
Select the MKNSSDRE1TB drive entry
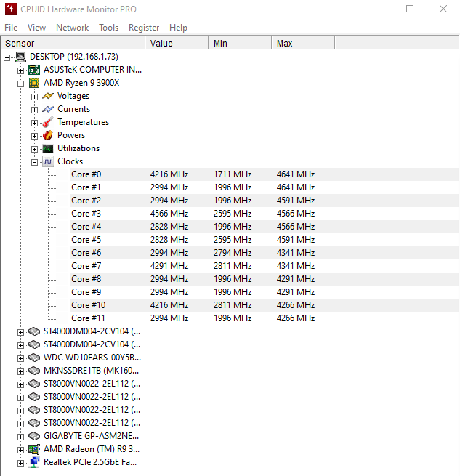91,371
